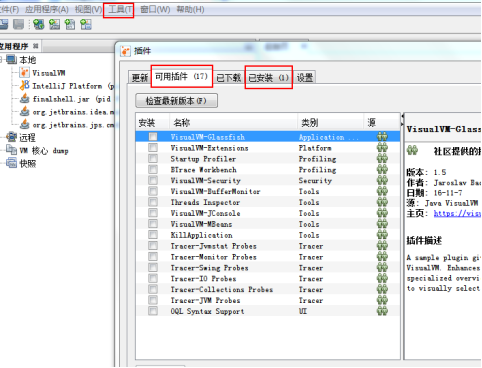Switch to the 更新 tab

pos(139,78)
